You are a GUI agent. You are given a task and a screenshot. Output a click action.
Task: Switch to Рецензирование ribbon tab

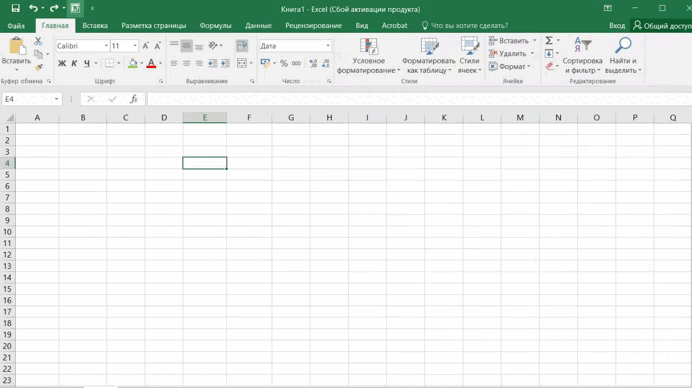click(313, 26)
